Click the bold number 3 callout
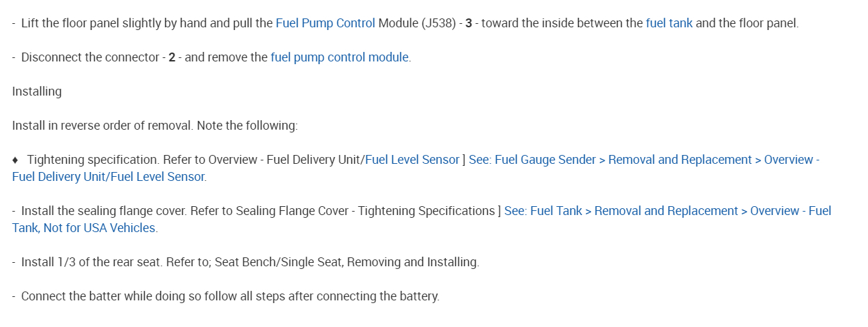The height and width of the screenshot is (327, 868). coord(469,23)
